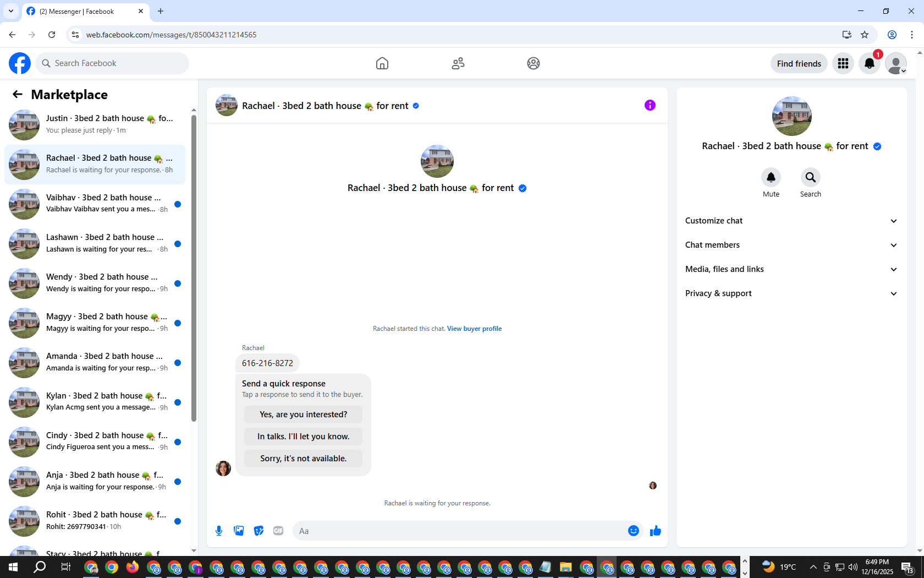Open the notifications bell icon
Viewport: 924px width, 578px height.
[870, 63]
